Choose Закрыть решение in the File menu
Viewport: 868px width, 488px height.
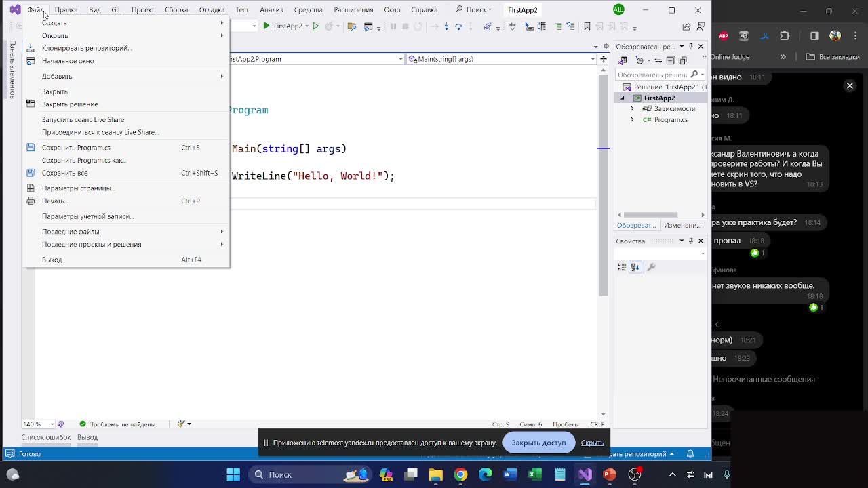click(x=127, y=104)
